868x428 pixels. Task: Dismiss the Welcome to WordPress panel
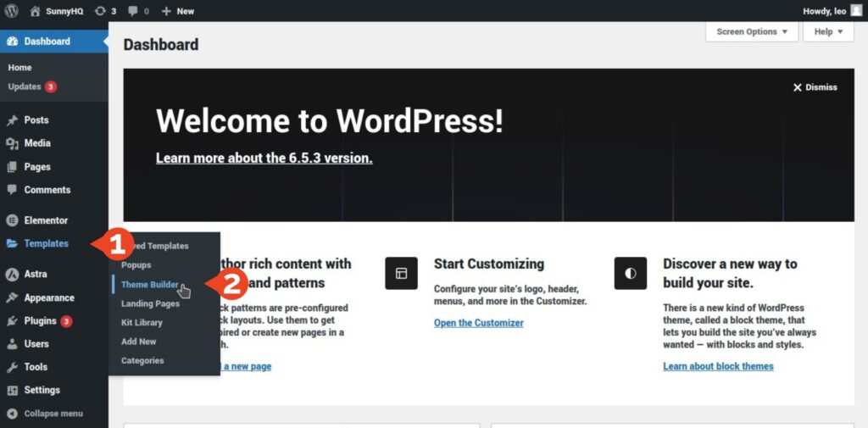pos(815,87)
